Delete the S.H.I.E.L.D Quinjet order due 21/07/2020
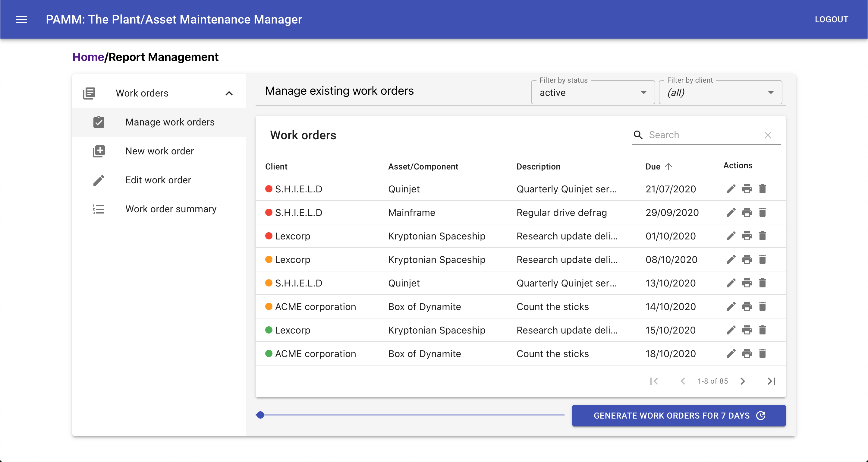 763,189
